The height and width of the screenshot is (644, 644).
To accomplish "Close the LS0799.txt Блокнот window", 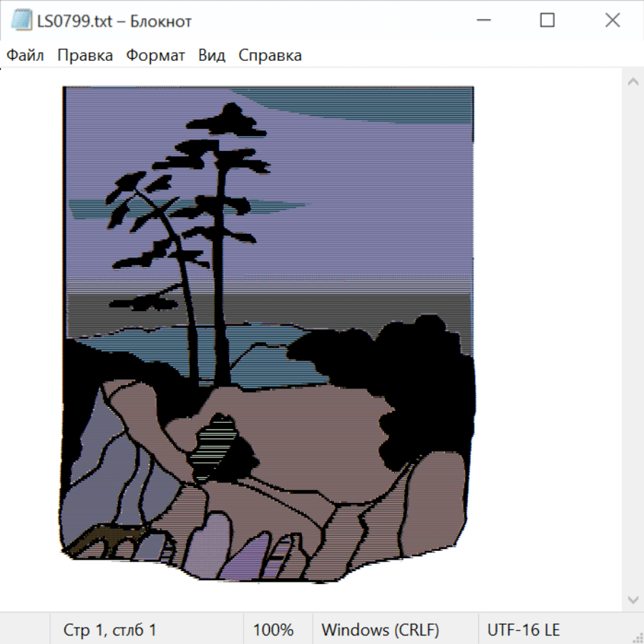I will [x=613, y=20].
